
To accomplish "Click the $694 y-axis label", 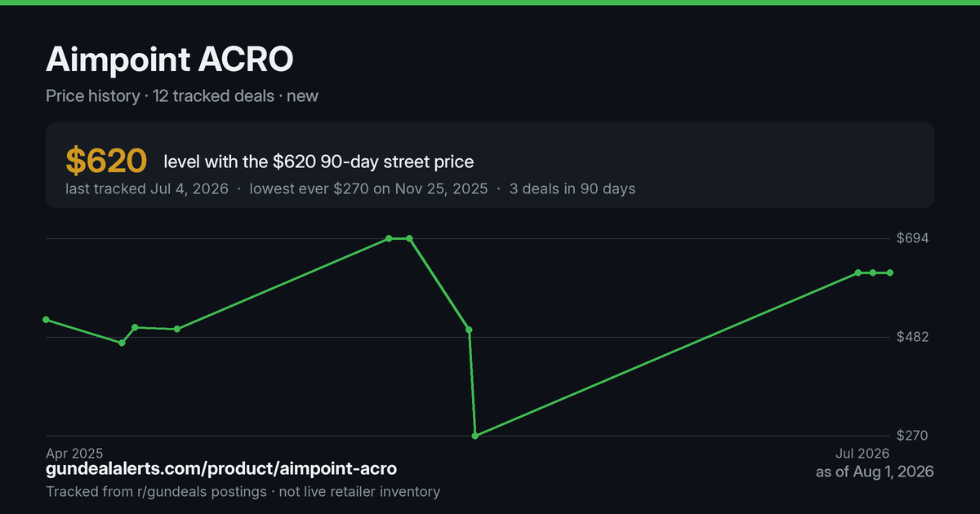I will click(x=913, y=238).
